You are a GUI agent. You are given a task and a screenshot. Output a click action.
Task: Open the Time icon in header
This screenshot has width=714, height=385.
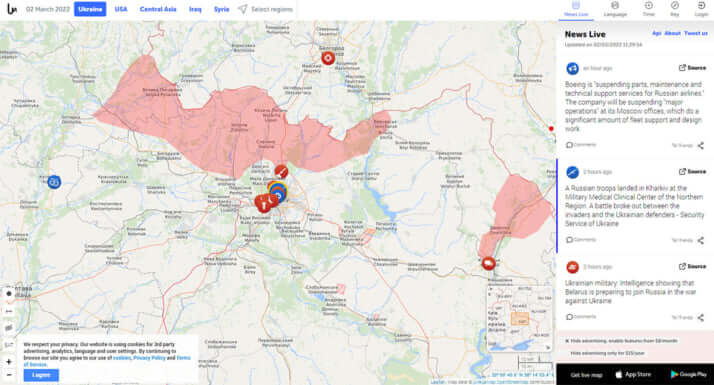(648, 5)
